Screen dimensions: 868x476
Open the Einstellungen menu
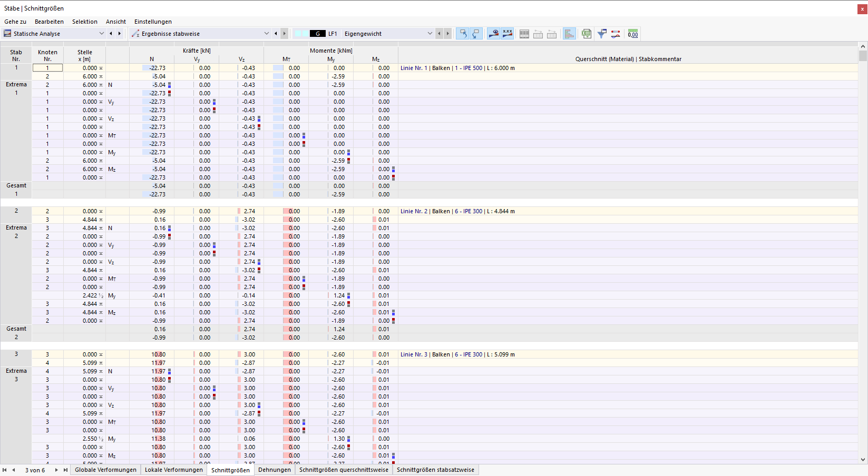click(x=153, y=22)
